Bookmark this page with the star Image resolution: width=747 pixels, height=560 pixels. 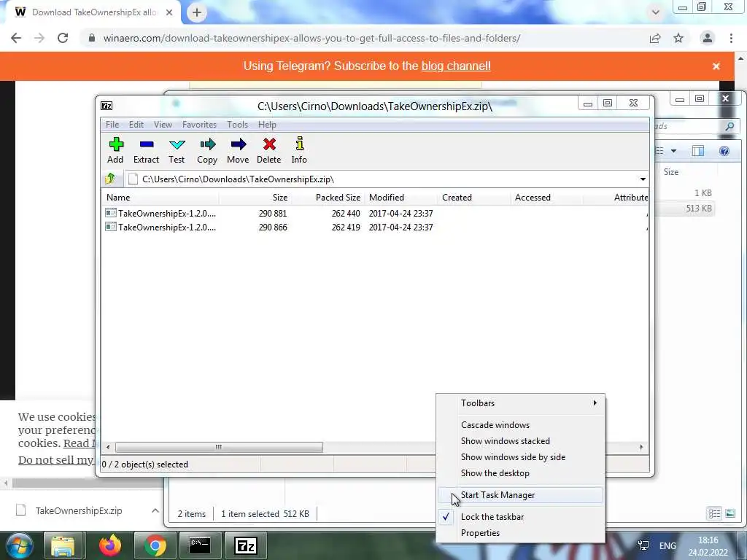click(x=678, y=38)
